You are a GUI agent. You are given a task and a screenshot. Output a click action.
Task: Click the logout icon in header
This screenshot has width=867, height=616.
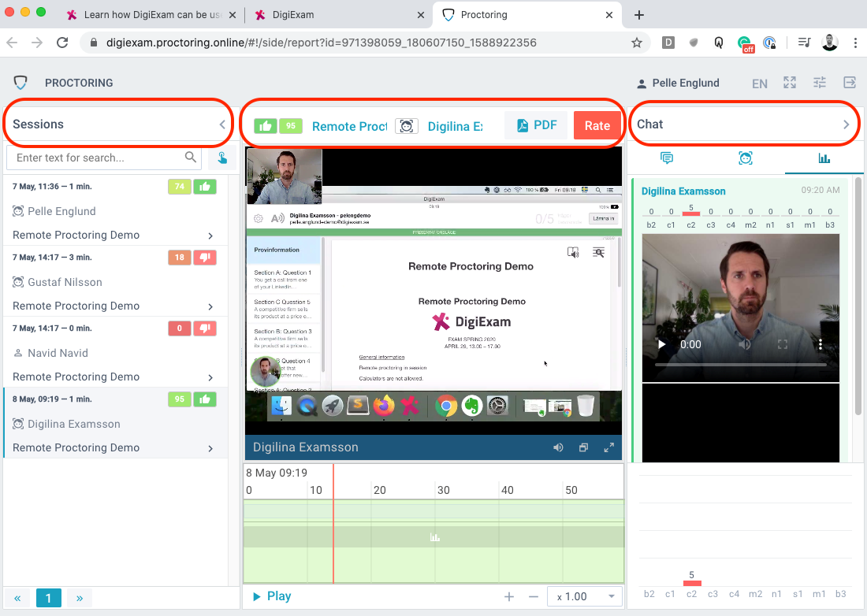coord(850,83)
